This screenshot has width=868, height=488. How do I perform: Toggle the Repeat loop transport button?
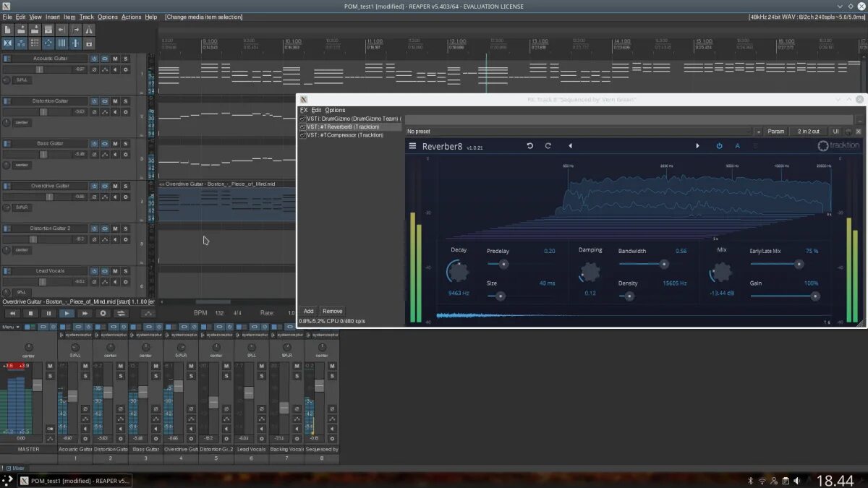pyautogui.click(x=121, y=313)
